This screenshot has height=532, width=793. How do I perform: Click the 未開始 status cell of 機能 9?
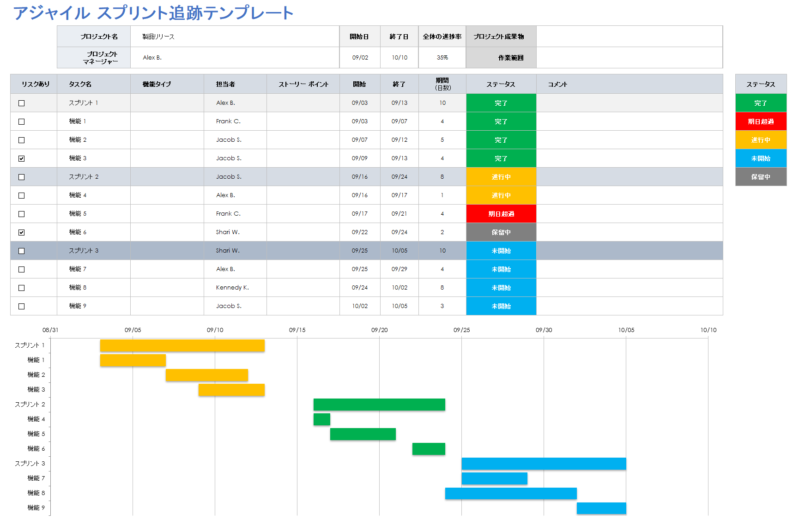pyautogui.click(x=501, y=306)
